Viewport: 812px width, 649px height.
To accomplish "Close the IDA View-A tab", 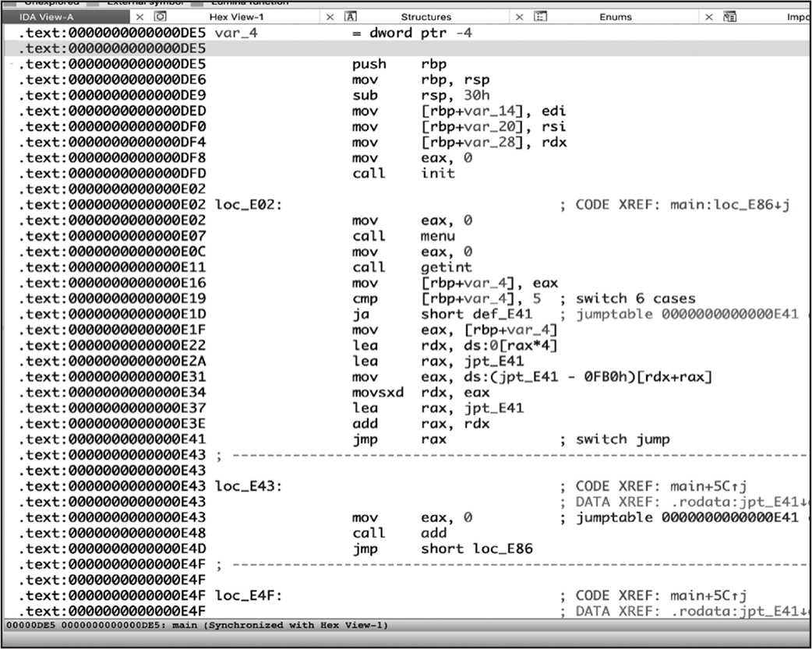I will point(139,16).
